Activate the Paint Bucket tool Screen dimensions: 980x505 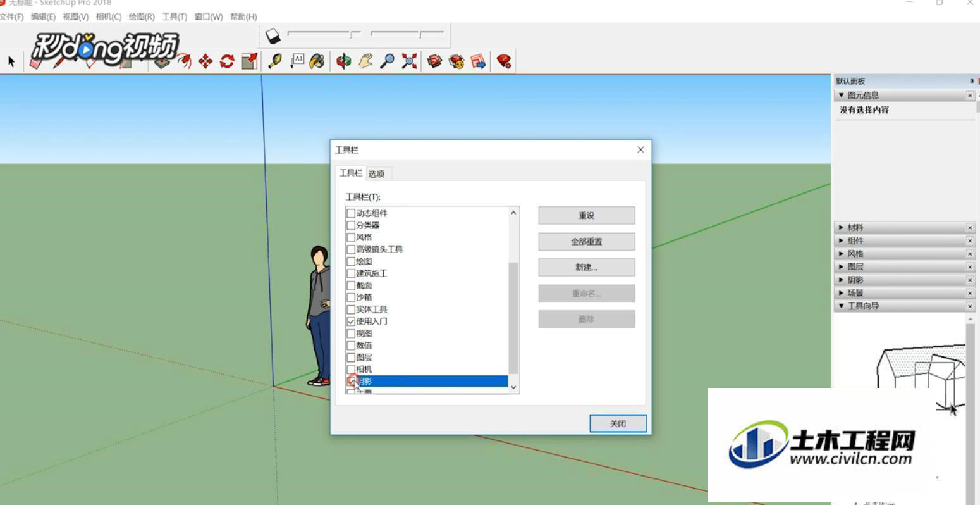(x=317, y=61)
